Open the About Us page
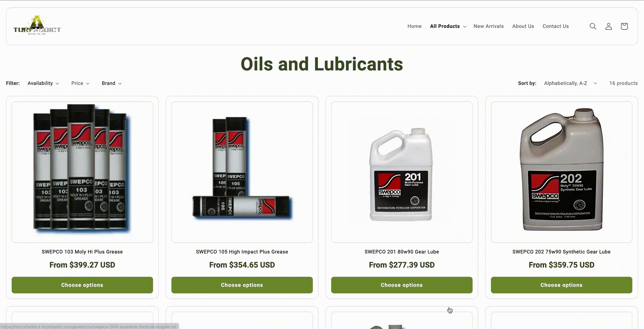Viewport: 644px width, 329px height. [523, 26]
